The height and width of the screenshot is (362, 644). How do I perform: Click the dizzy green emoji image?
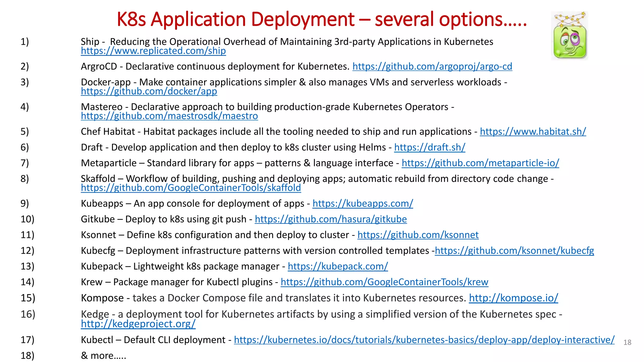569,36
